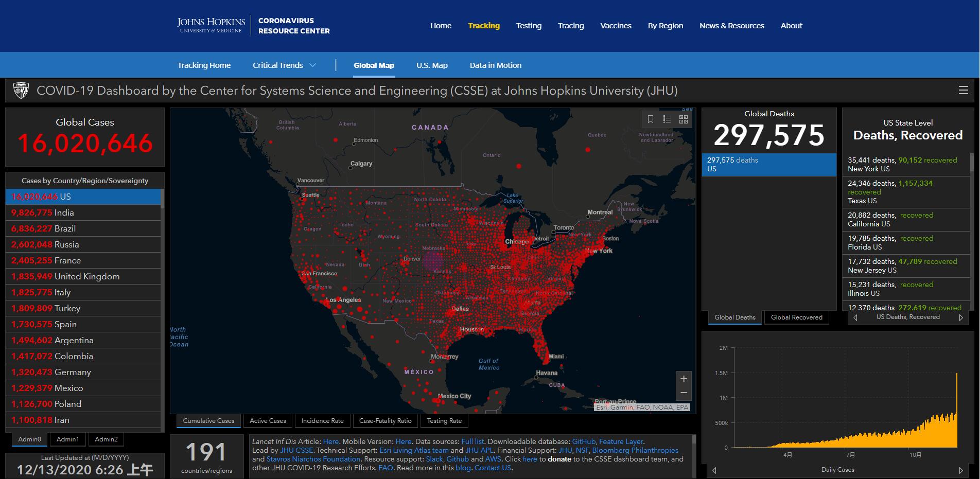Select Germany in the cases list
Screen dimensions: 980x479
coord(83,372)
